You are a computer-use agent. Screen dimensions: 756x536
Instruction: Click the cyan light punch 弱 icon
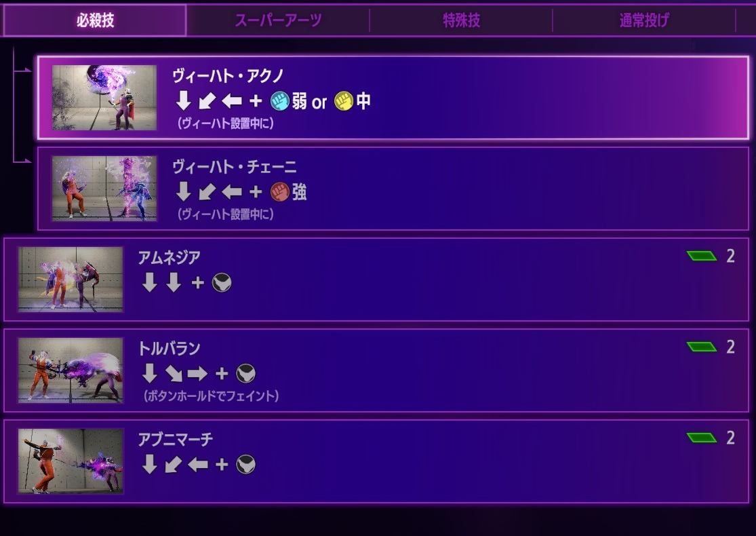tap(279, 101)
